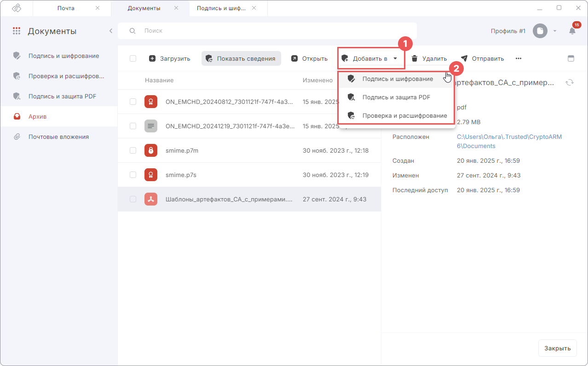This screenshot has height=366, width=588.
Task: Focus the Поиск search field
Action: pos(267,31)
